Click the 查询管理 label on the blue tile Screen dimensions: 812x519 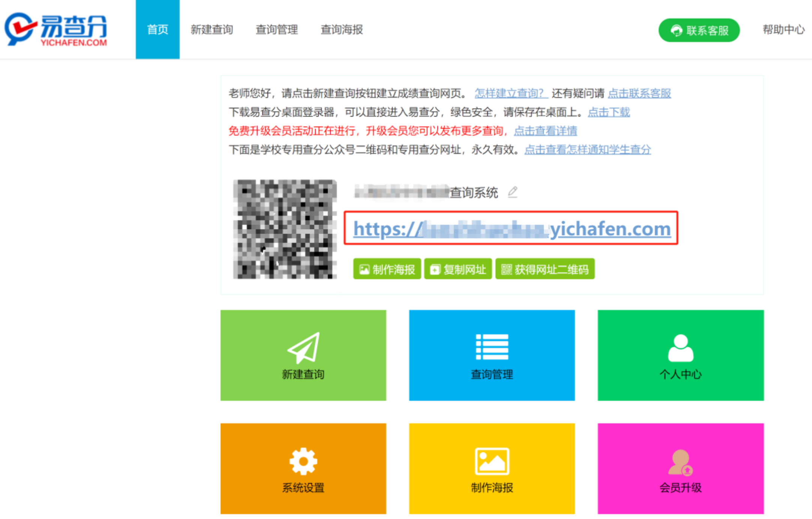tap(492, 374)
